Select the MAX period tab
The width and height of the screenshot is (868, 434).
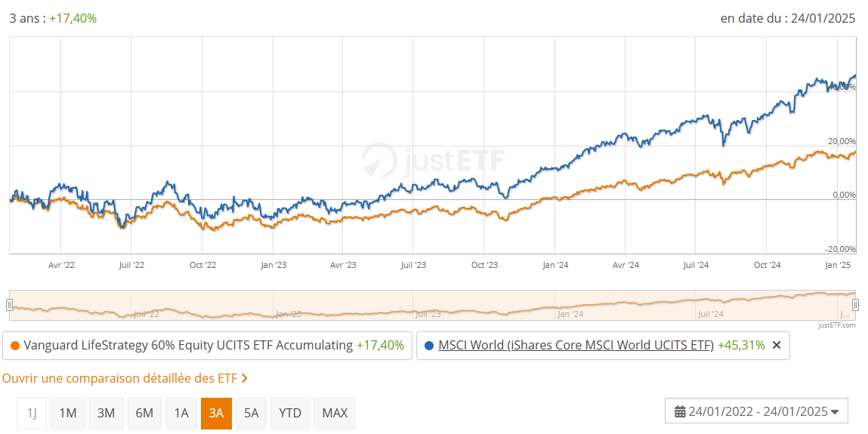(x=335, y=413)
